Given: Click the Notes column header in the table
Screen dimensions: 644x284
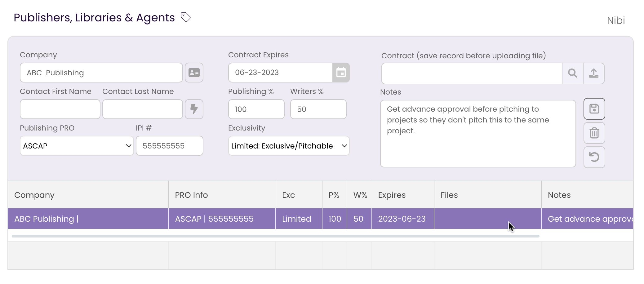Looking at the screenshot, I should pyautogui.click(x=588, y=195).
